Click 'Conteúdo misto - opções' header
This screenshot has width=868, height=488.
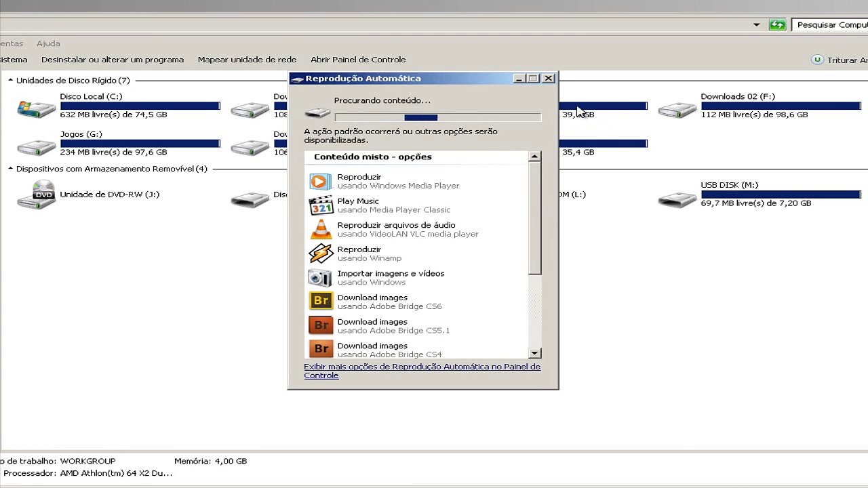[x=372, y=157]
